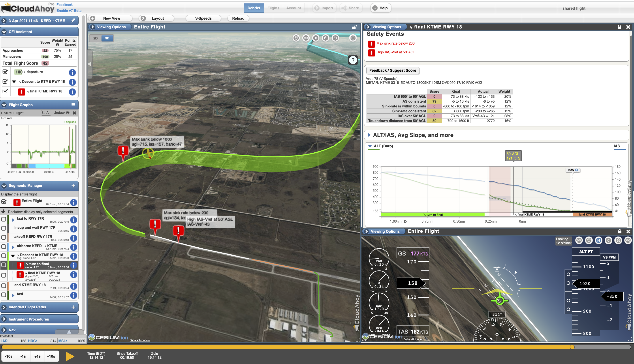Screen dimensions: 634x364
Task: Close the final KTME RWY 18 panel
Action: tap(628, 27)
